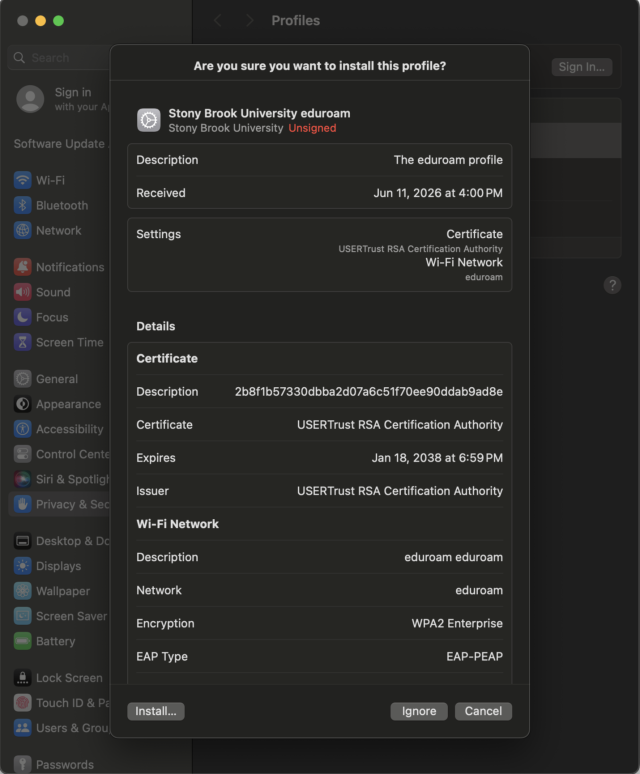
Task: Click the Battery icon
Action: point(22,641)
